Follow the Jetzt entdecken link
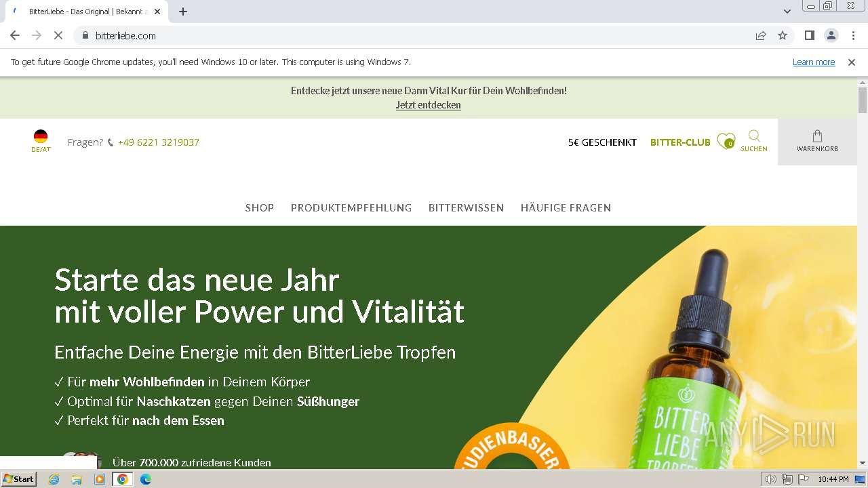 [x=429, y=105]
